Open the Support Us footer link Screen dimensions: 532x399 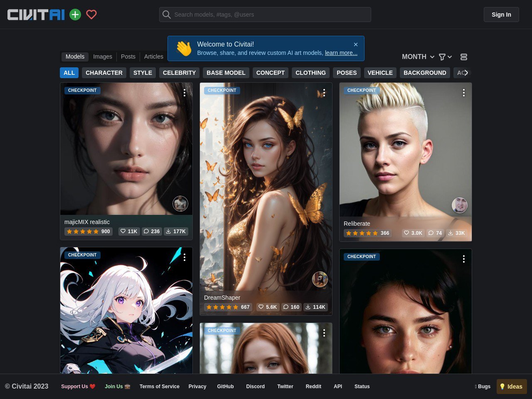[x=78, y=387]
